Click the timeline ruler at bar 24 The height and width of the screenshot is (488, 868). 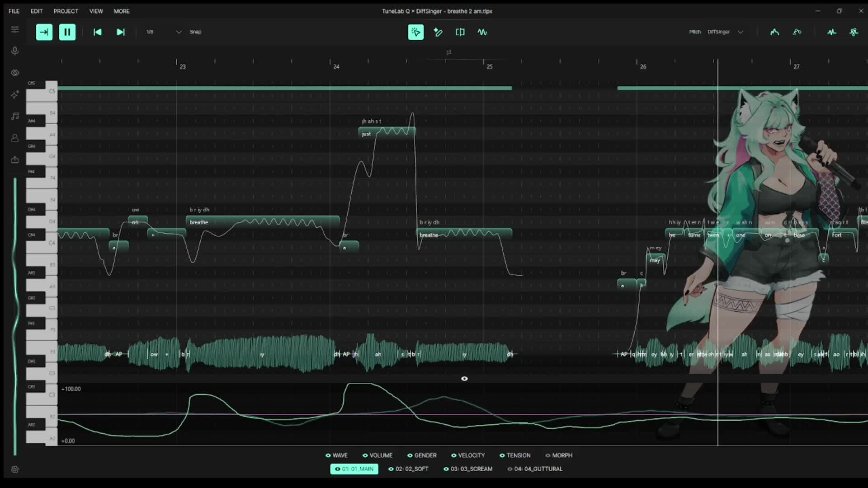(336, 66)
